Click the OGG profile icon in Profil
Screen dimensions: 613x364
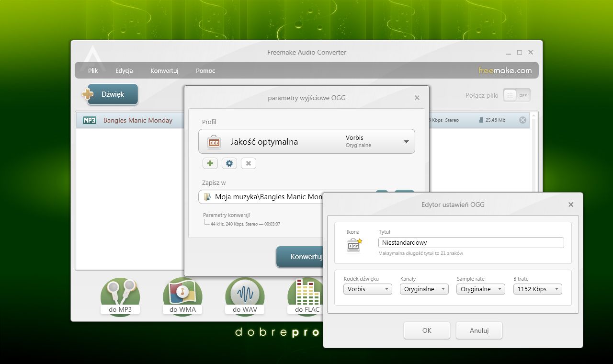tap(214, 142)
